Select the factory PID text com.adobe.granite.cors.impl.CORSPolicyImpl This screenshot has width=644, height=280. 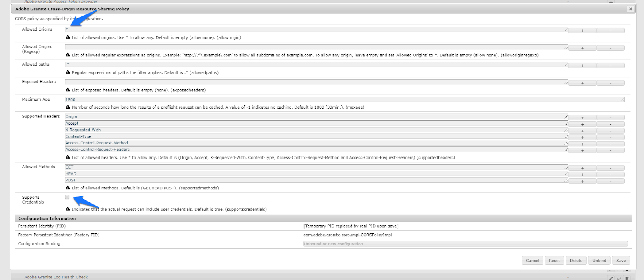pyautogui.click(x=348, y=235)
